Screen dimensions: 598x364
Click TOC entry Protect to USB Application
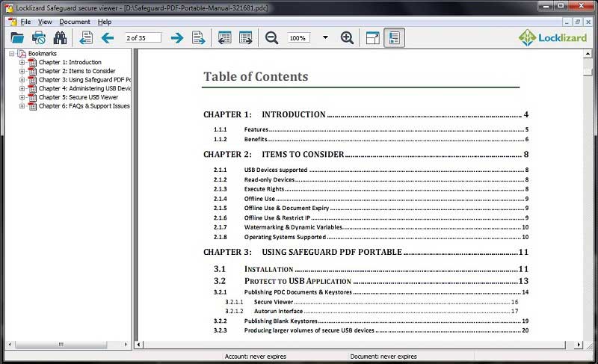pos(371,281)
